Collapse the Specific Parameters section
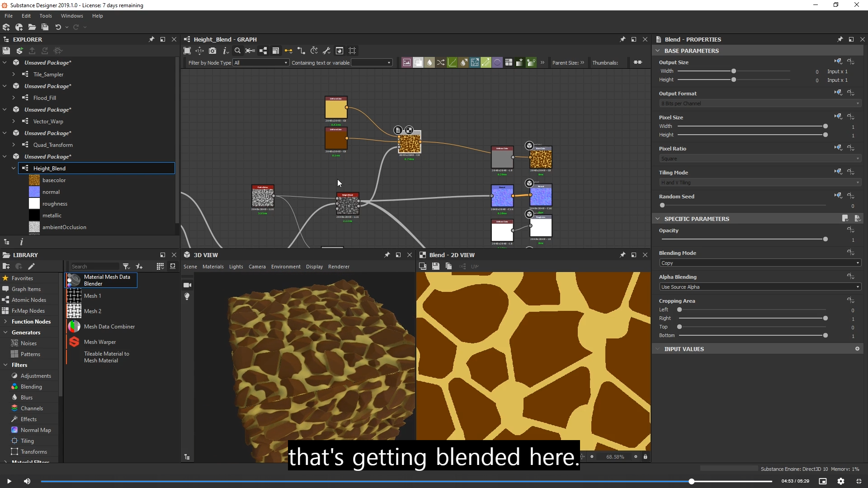Screen dimensions: 868x488 (658, 219)
